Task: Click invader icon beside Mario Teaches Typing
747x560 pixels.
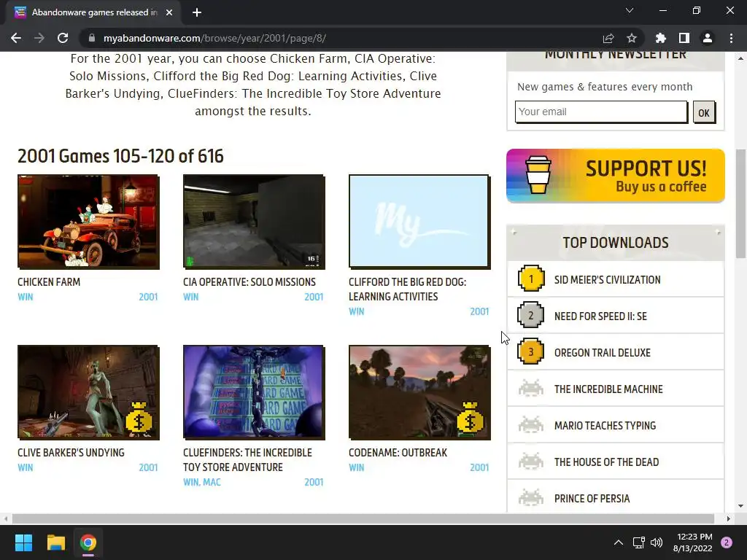Action: coord(531,425)
